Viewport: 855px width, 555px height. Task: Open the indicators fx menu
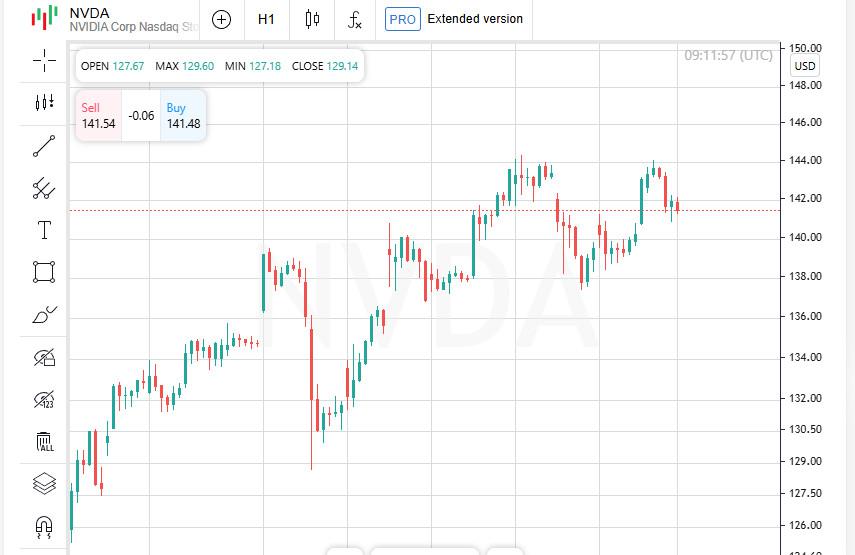click(354, 20)
